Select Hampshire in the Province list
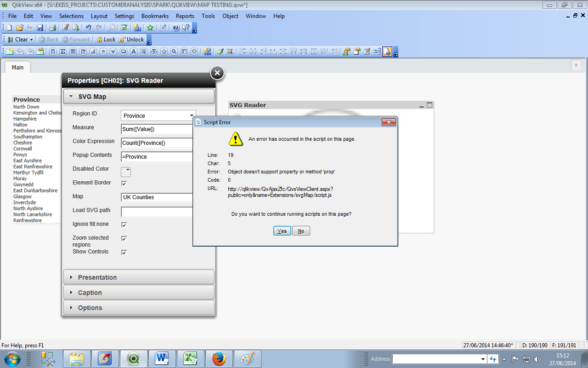 click(25, 119)
